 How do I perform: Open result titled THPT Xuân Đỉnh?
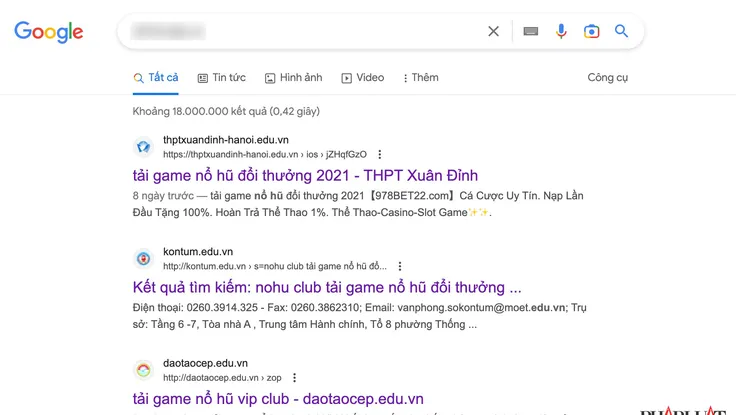coord(305,176)
